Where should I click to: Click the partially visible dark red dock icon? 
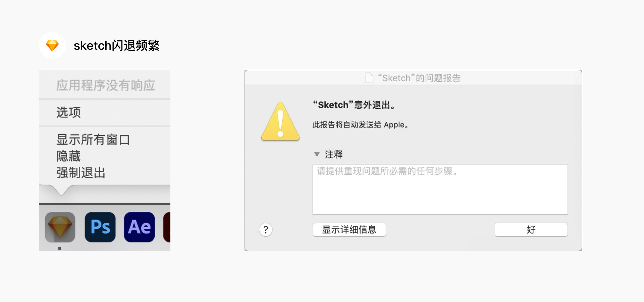pos(167,227)
